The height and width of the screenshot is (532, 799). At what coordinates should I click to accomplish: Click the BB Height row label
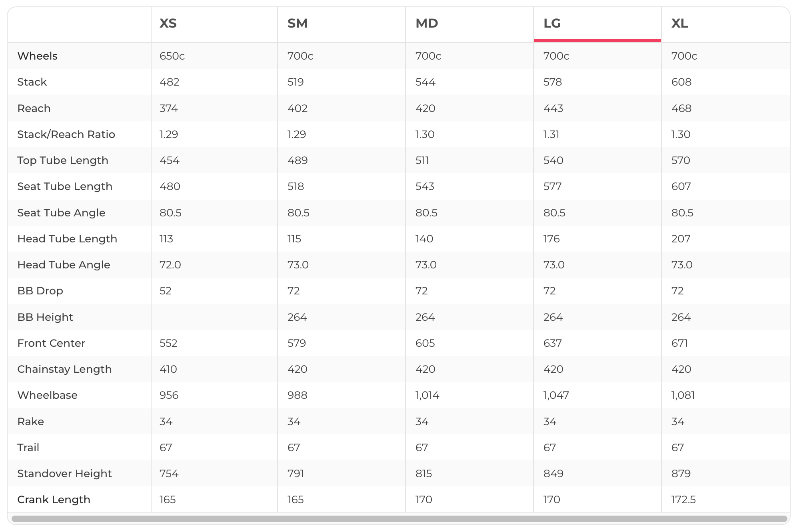point(45,317)
